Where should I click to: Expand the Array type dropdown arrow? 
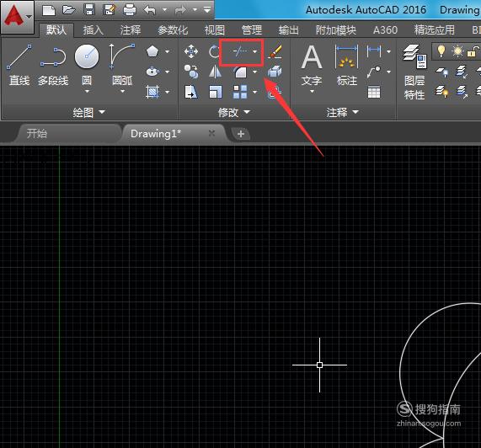click(255, 92)
